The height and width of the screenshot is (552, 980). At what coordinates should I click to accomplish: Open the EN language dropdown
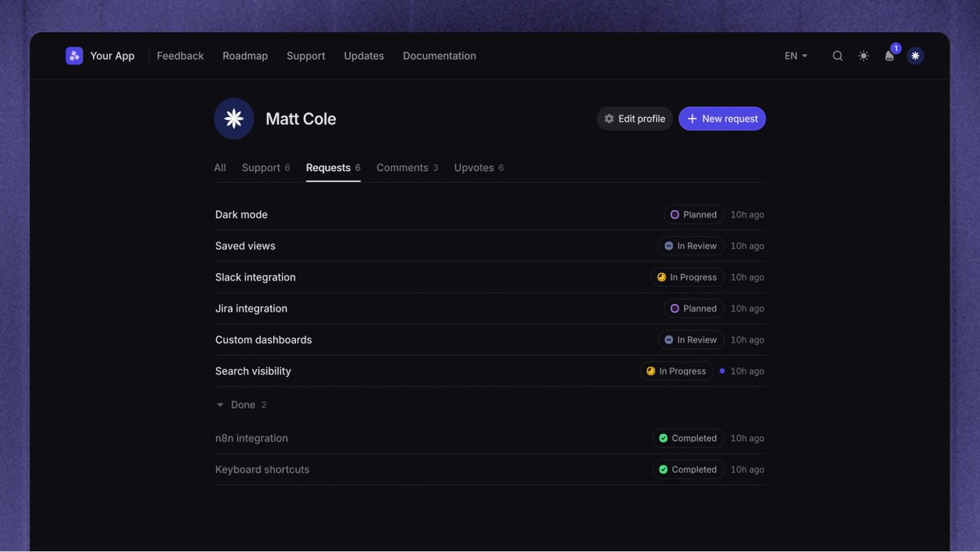[x=795, y=56]
